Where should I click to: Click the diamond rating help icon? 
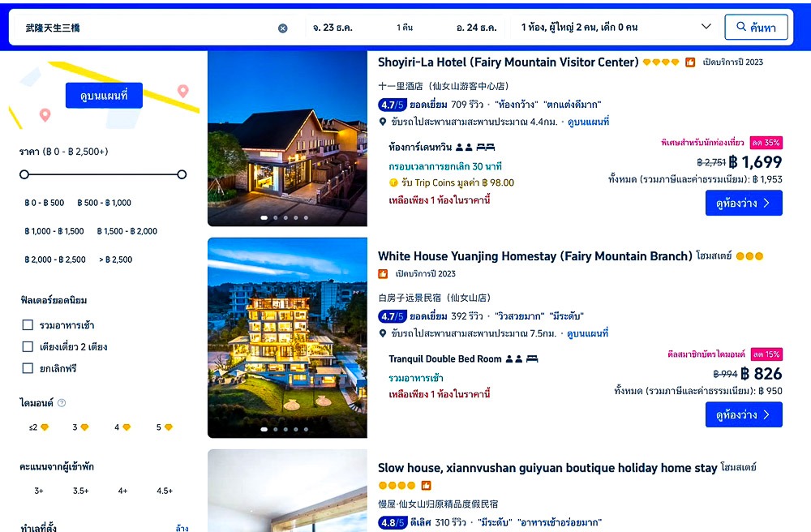tap(62, 403)
